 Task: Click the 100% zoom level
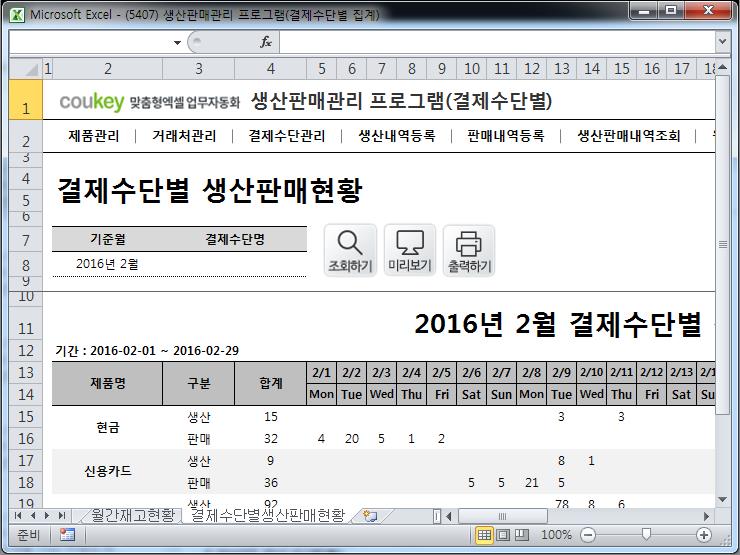click(x=556, y=535)
